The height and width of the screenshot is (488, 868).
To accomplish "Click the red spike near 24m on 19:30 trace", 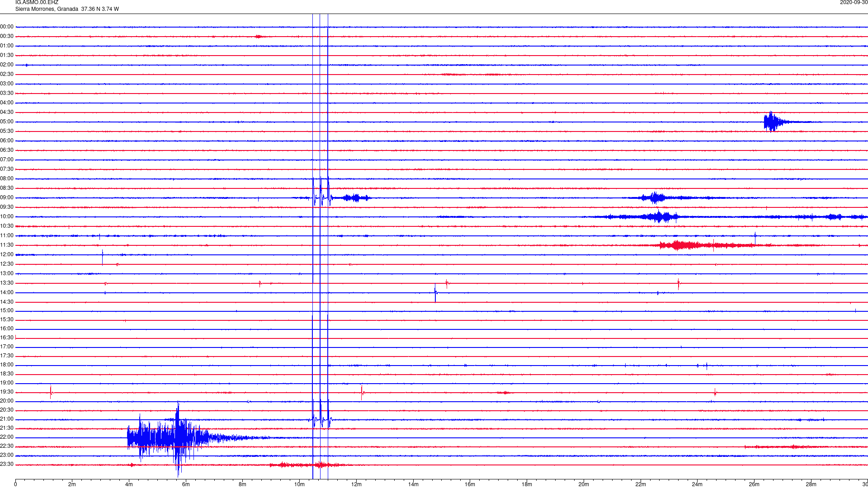I will 715,392.
